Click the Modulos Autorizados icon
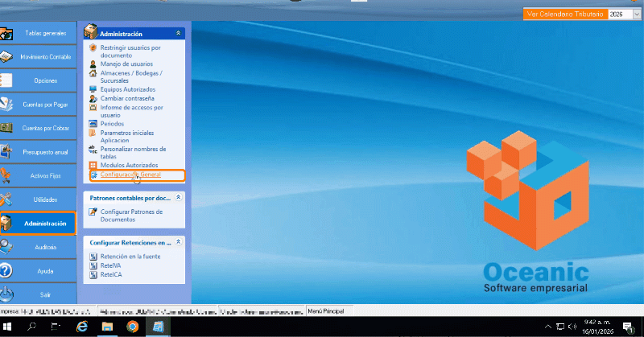This screenshot has width=644, height=337. (x=93, y=165)
